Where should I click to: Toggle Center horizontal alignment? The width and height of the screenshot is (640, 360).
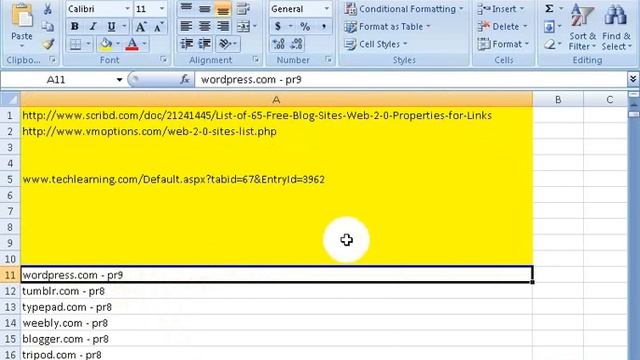coord(204,27)
